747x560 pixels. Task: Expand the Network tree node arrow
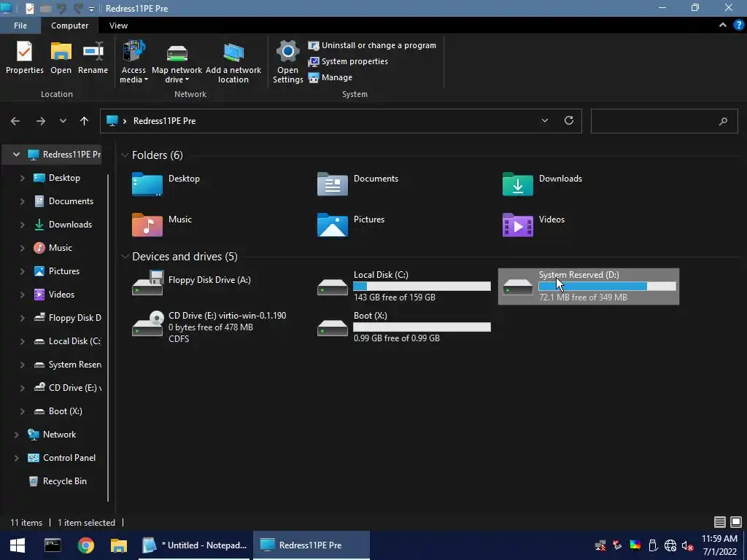coord(16,435)
